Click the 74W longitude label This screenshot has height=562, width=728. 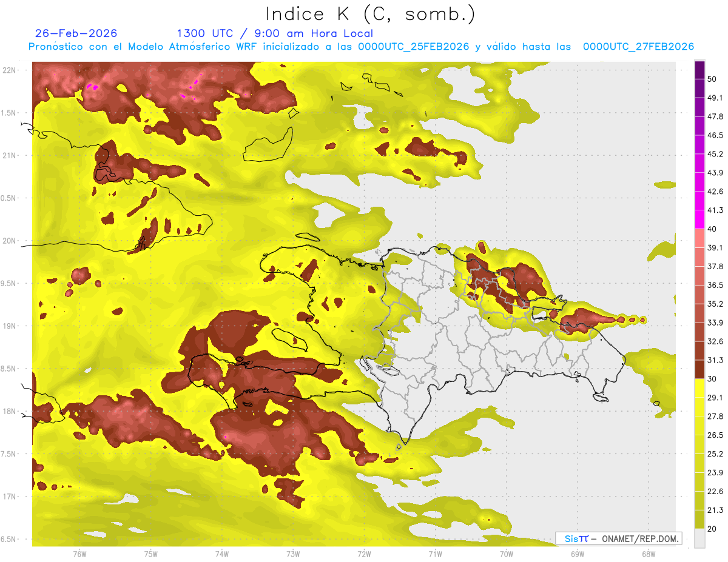(x=222, y=554)
